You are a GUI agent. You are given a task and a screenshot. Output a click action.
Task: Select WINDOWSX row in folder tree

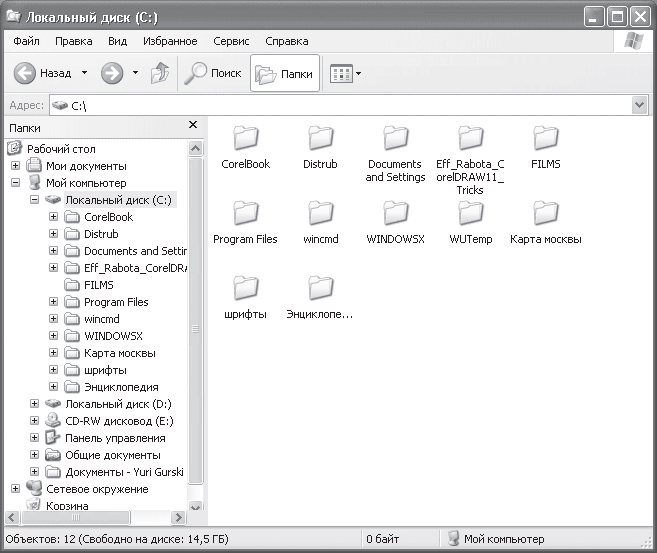(x=113, y=336)
